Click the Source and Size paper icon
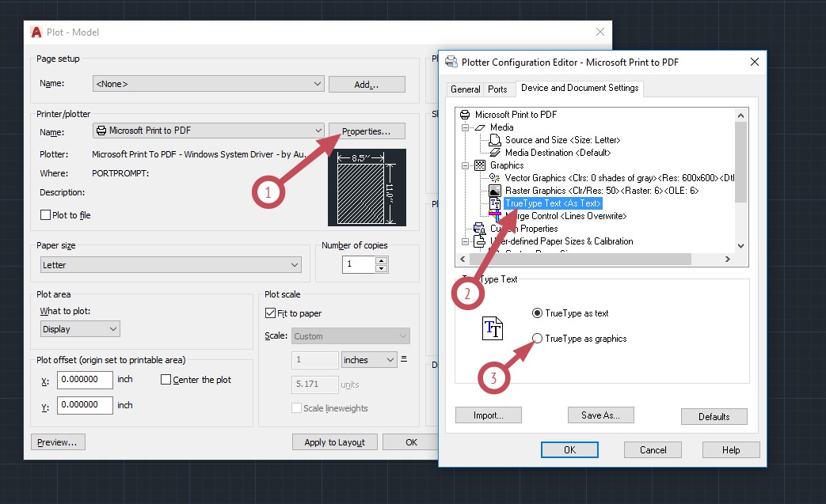The width and height of the screenshot is (826, 504). click(x=495, y=140)
